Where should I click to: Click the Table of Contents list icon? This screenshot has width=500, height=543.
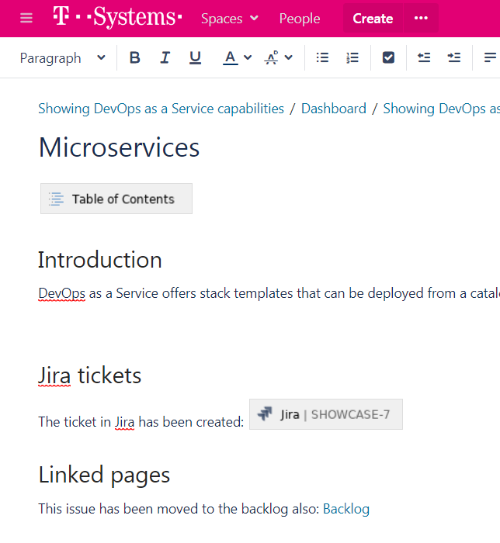[56, 199]
